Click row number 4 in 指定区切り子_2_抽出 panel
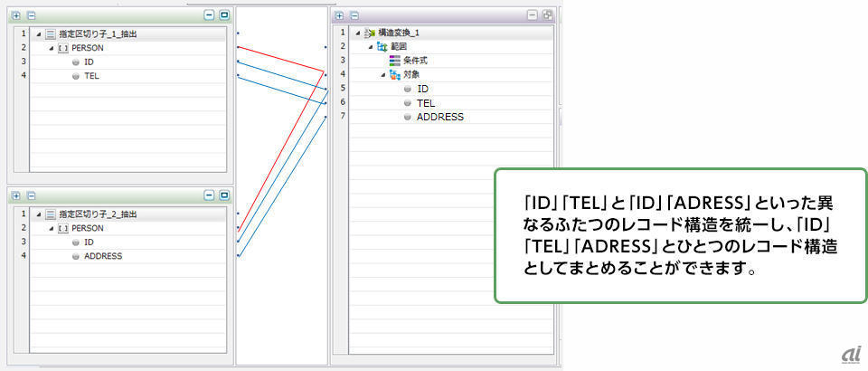The image size is (868, 371). 24,256
